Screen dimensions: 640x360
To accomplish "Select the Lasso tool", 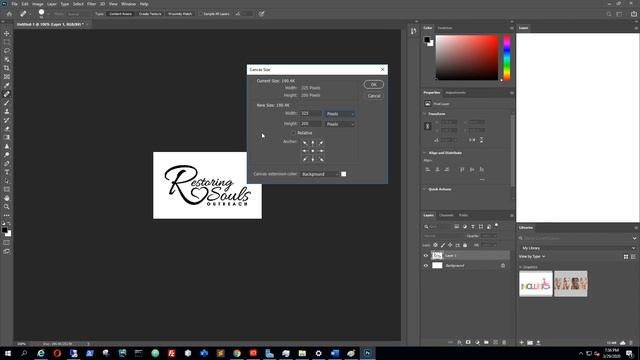I will tap(7, 51).
